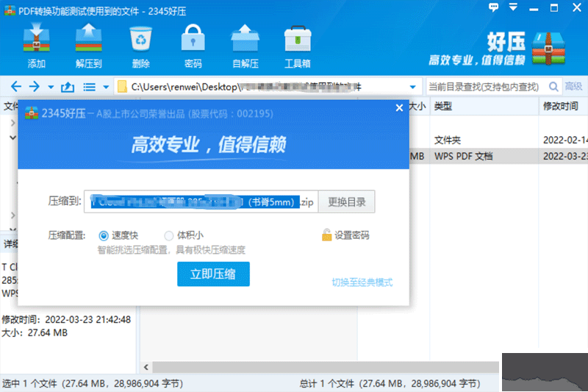
Task: Click the 修改时间 detail line in panel
Action: pyautogui.click(x=66, y=320)
